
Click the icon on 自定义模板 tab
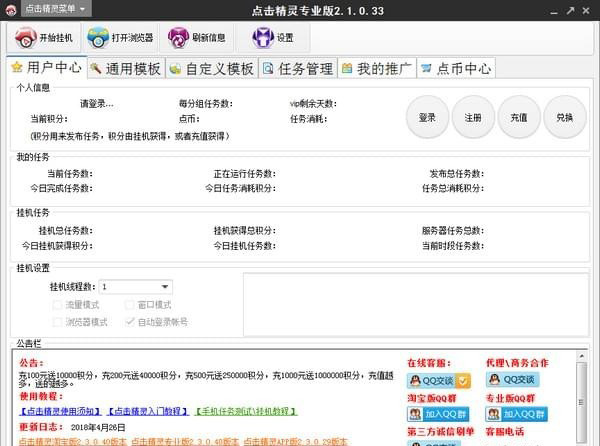175,69
